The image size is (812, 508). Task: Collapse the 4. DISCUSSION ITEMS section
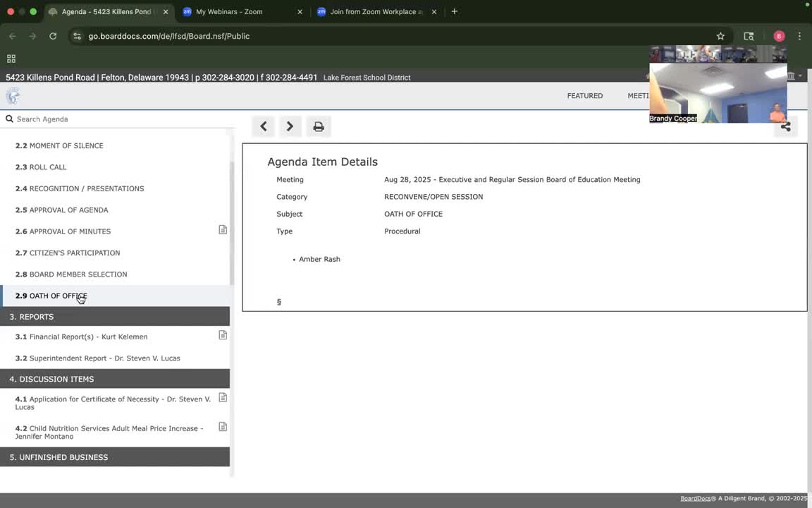pos(115,379)
